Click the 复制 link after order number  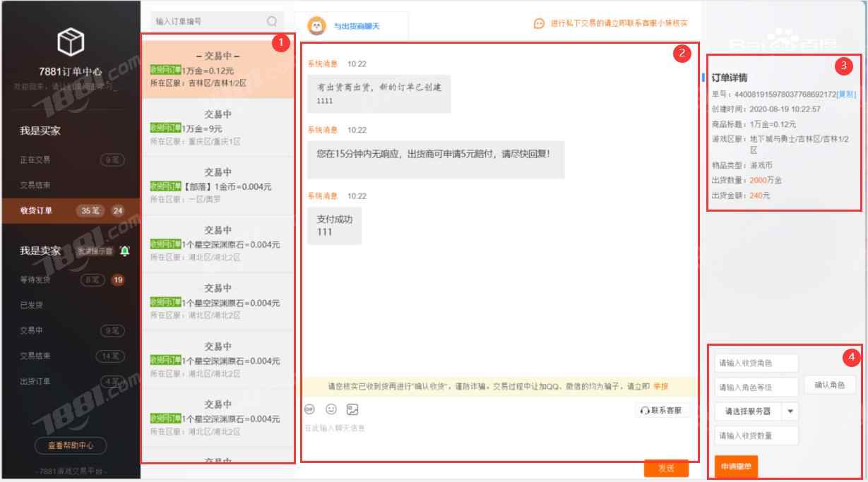pyautogui.click(x=846, y=94)
